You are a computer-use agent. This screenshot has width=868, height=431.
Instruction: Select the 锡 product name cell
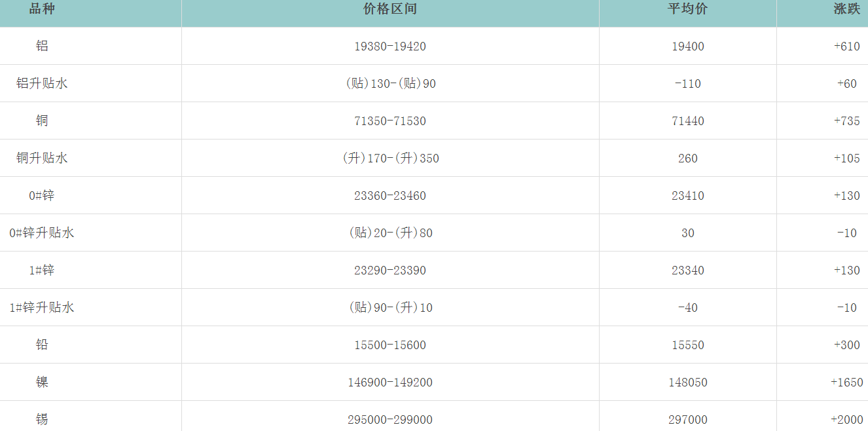pos(42,420)
